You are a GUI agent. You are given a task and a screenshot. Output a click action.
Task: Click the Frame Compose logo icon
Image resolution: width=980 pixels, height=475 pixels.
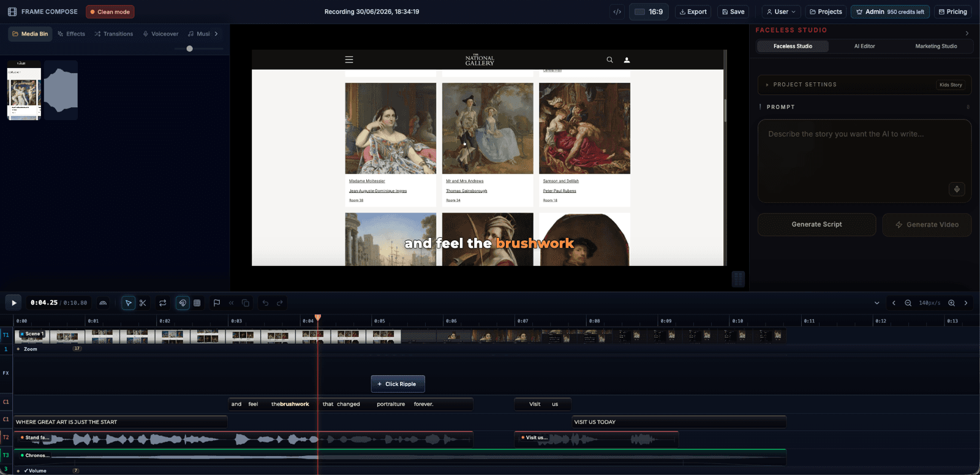[x=12, y=12]
